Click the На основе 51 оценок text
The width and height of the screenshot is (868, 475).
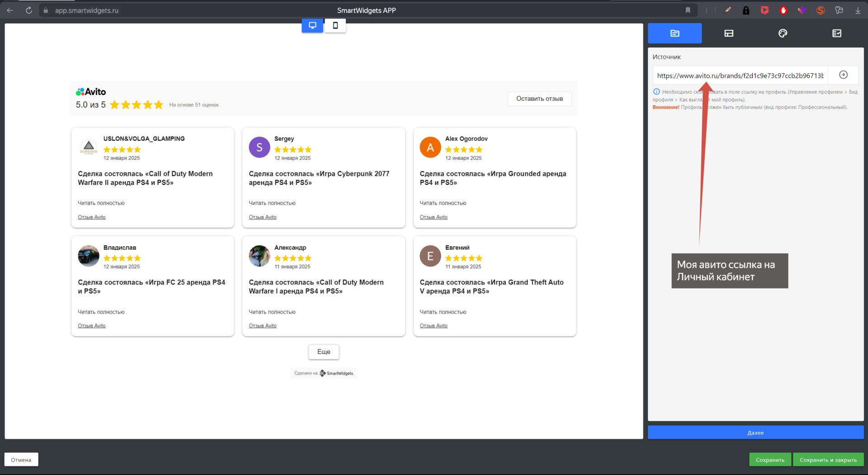(194, 105)
